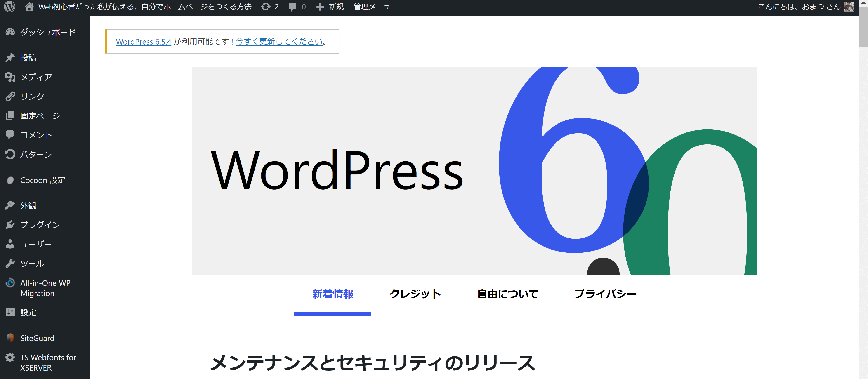This screenshot has width=868, height=379.
Task: Click the plus icon for 新規
Action: click(x=320, y=7)
